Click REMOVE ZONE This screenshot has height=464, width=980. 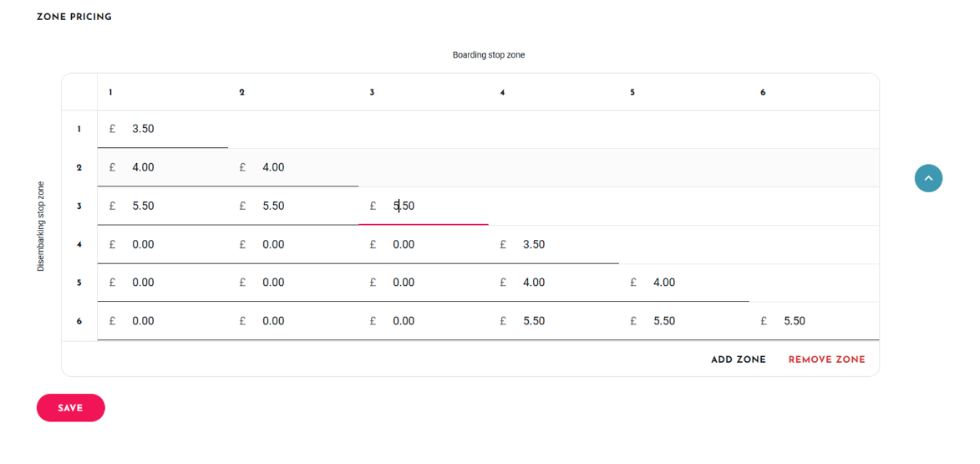[x=827, y=359]
